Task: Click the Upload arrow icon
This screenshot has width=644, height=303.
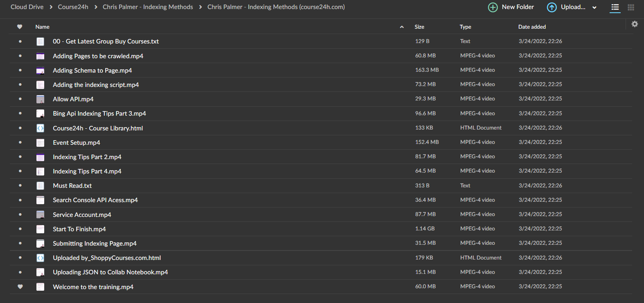Action: coord(552,7)
